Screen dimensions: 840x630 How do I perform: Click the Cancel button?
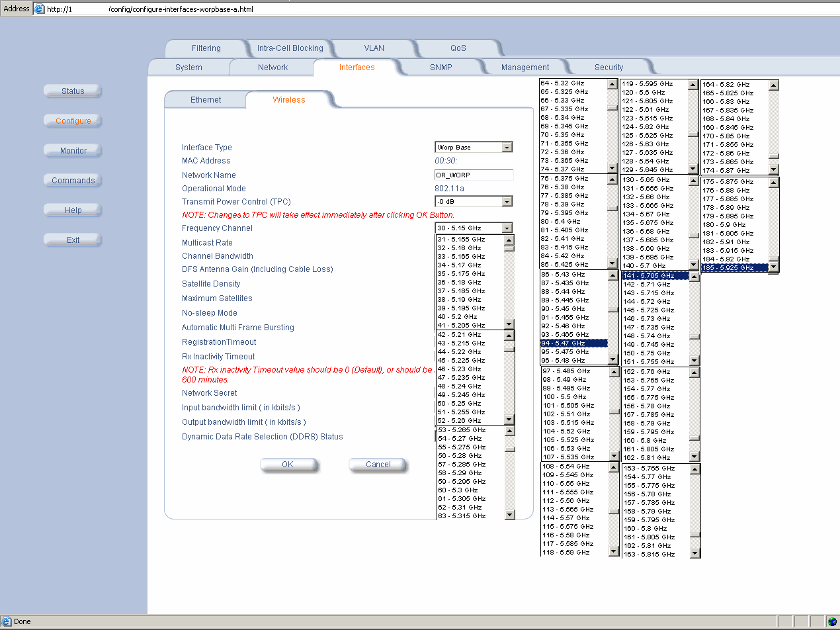click(x=378, y=465)
